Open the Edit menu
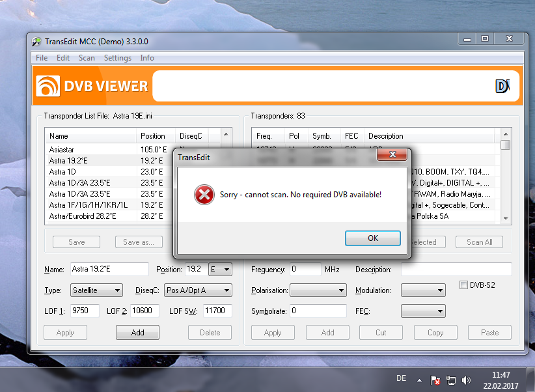The image size is (535, 392). (62, 58)
